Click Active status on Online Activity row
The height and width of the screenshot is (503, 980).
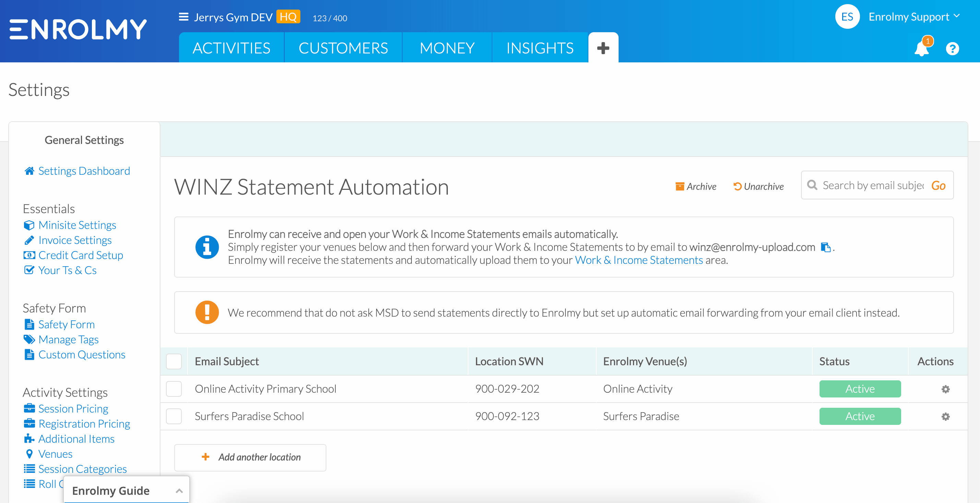click(x=860, y=389)
